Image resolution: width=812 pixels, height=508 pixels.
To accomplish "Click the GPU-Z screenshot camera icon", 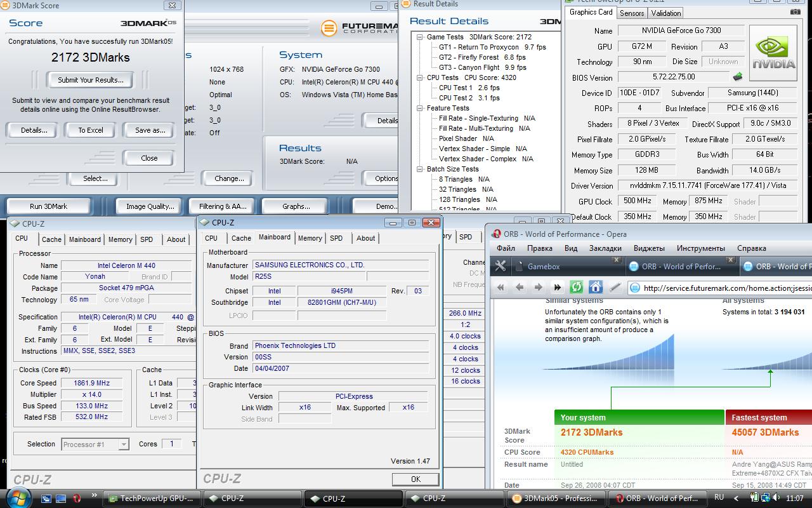I will [x=795, y=12].
